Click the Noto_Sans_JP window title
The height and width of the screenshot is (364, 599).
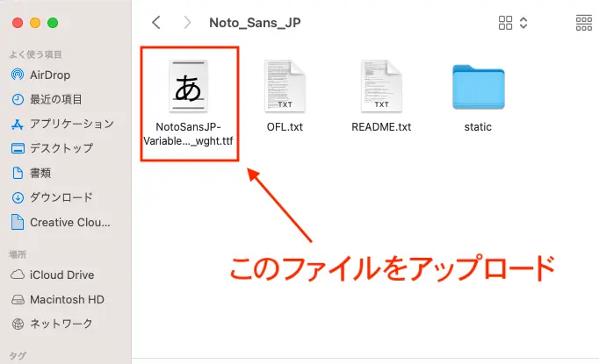click(255, 23)
